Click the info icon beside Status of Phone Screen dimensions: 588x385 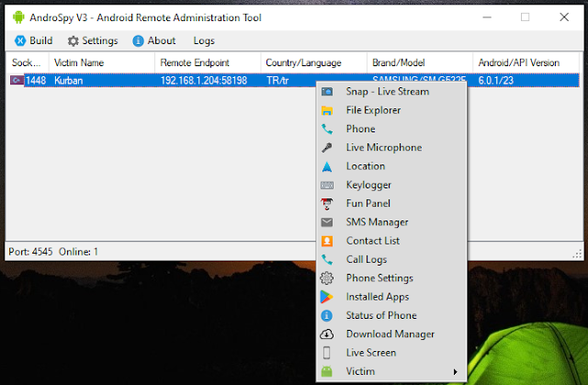tap(327, 316)
